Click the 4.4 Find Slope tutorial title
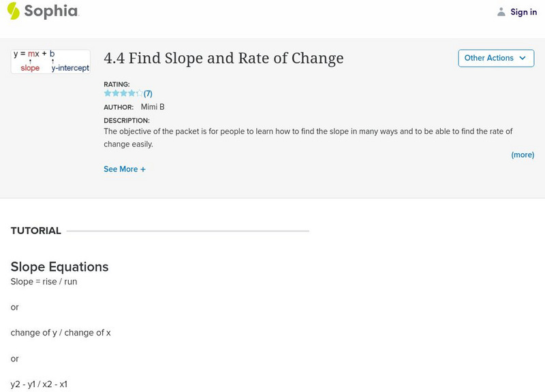Screen dimensions: 545x392 223,59
